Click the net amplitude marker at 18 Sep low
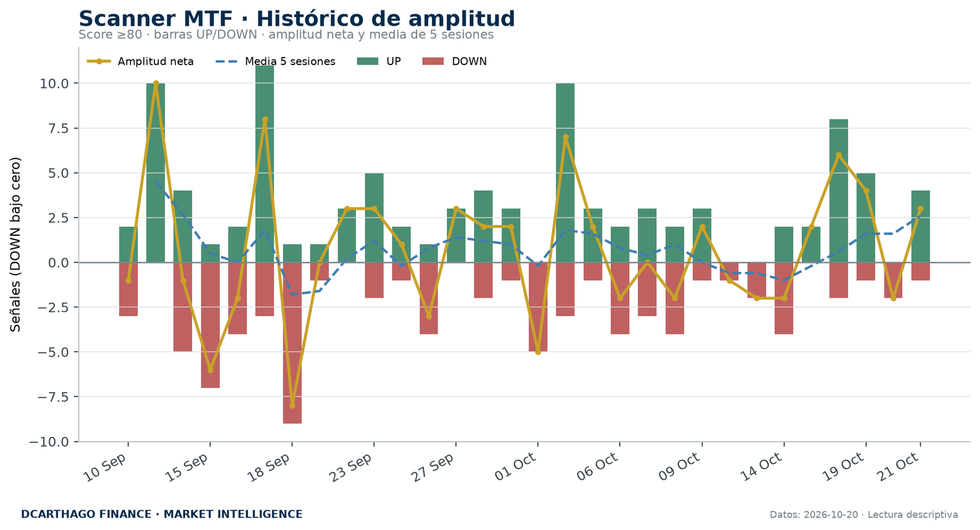 [x=292, y=406]
